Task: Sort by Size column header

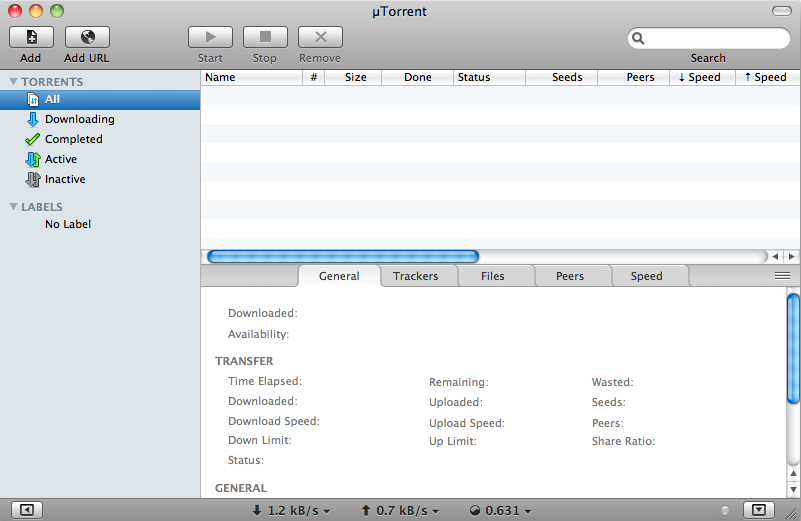Action: click(x=354, y=77)
